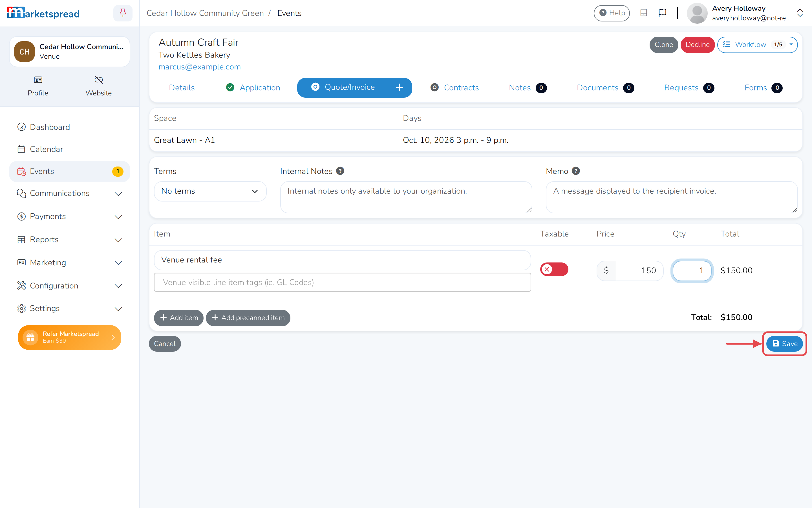This screenshot has height=508, width=812.
Task: Click the Clone button
Action: click(x=664, y=45)
